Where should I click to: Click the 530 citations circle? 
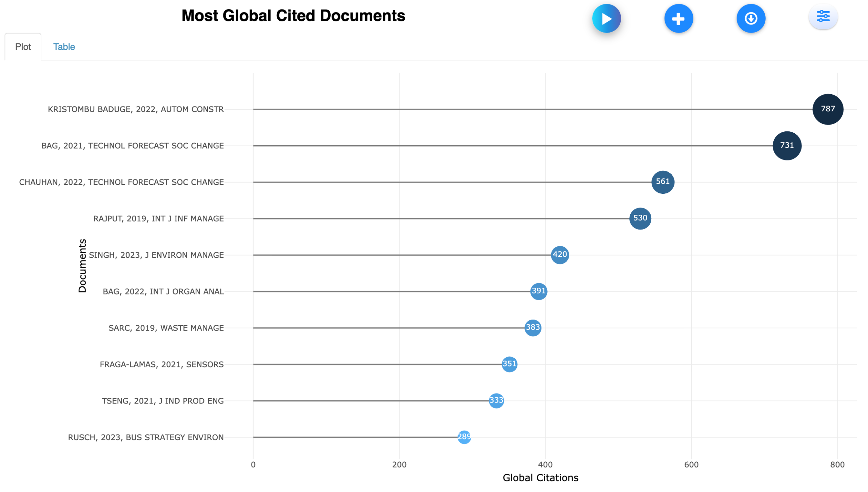click(640, 219)
